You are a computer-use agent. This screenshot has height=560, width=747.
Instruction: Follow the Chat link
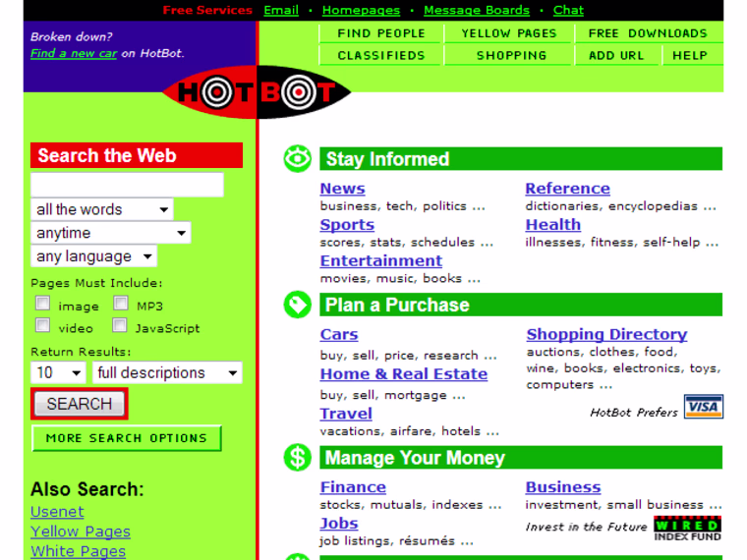coord(568,10)
